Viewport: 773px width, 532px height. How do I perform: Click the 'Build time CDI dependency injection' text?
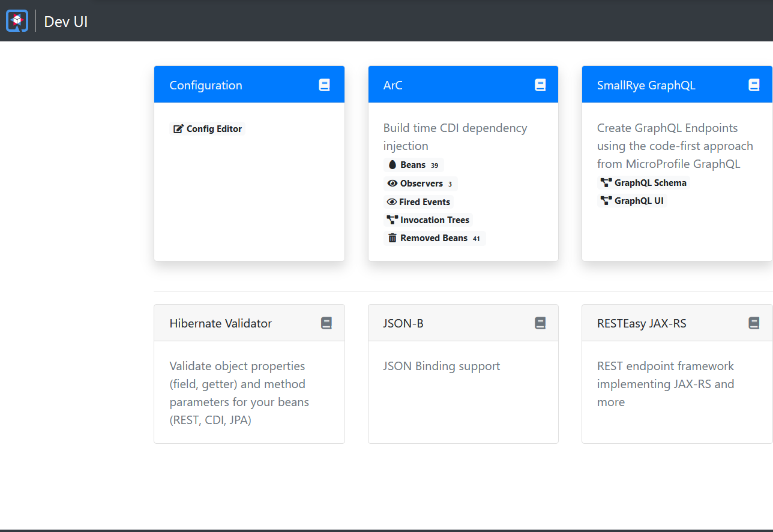click(x=455, y=137)
